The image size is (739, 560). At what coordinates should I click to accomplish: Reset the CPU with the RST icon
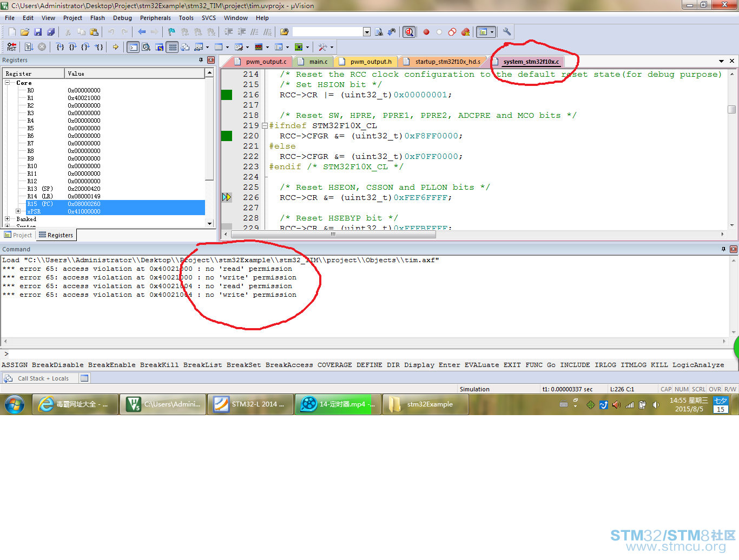tap(12, 47)
